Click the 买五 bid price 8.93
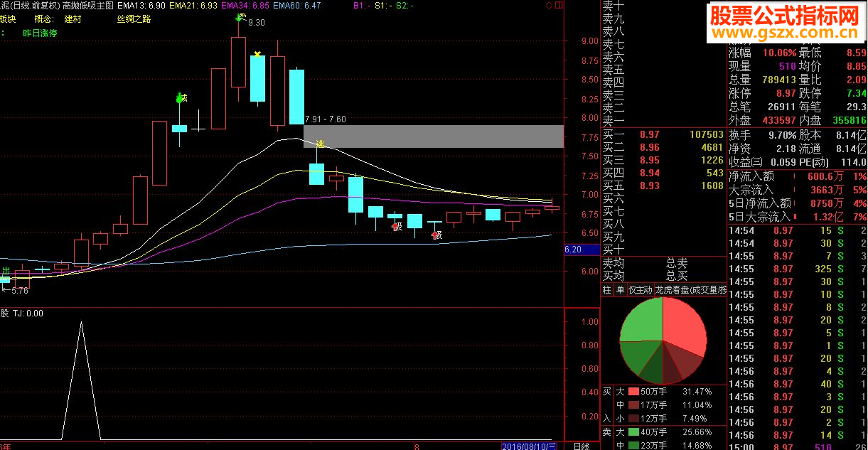 650,186
